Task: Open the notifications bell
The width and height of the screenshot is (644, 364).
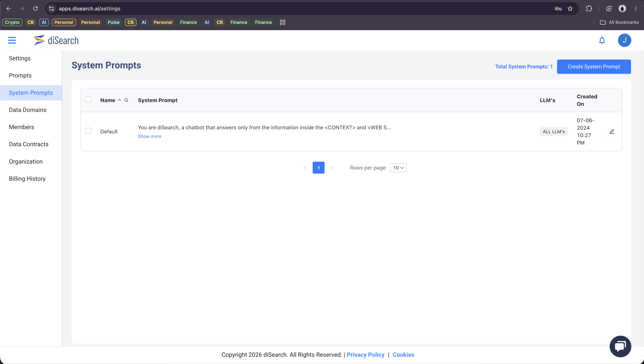Action: pyautogui.click(x=602, y=40)
